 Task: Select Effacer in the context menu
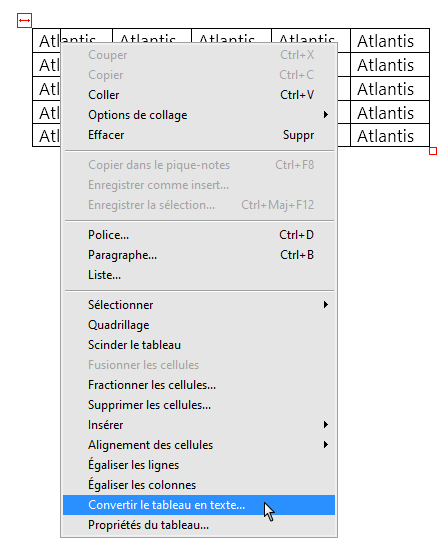click(x=199, y=135)
